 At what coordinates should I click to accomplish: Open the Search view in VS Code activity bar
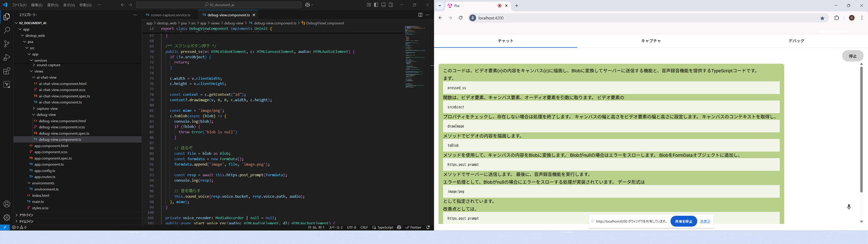click(7, 30)
